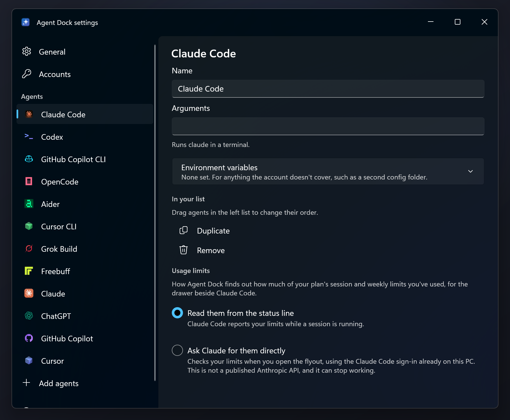Image resolution: width=510 pixels, height=420 pixels.
Task: Click the green cube Cursor CLI icon
Action: pos(29,226)
